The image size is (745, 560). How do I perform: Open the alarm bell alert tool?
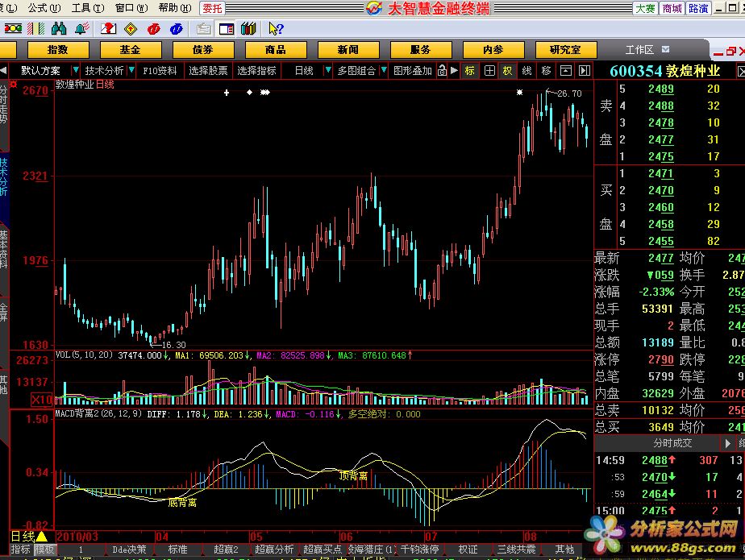(x=81, y=29)
